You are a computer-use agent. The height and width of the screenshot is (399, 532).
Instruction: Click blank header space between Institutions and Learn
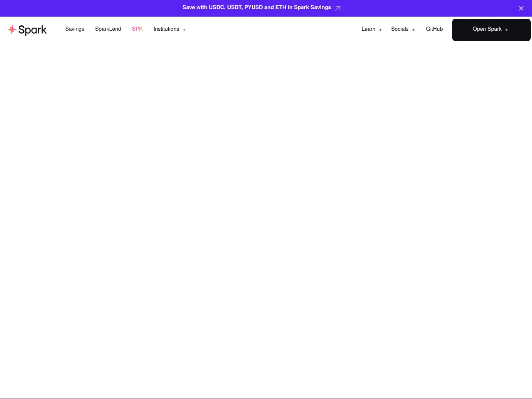point(270,29)
